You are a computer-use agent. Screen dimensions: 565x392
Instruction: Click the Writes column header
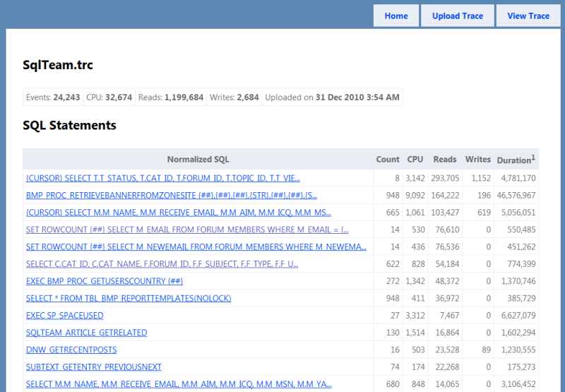(478, 159)
